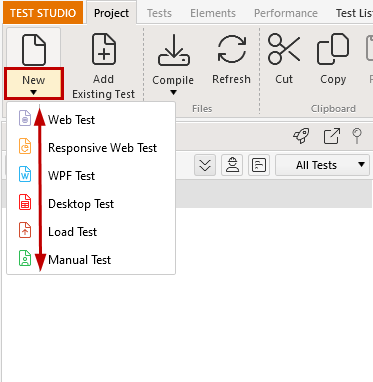Choose Web Test from the menu
Image resolution: width=373 pixels, height=382 pixels.
91,119
